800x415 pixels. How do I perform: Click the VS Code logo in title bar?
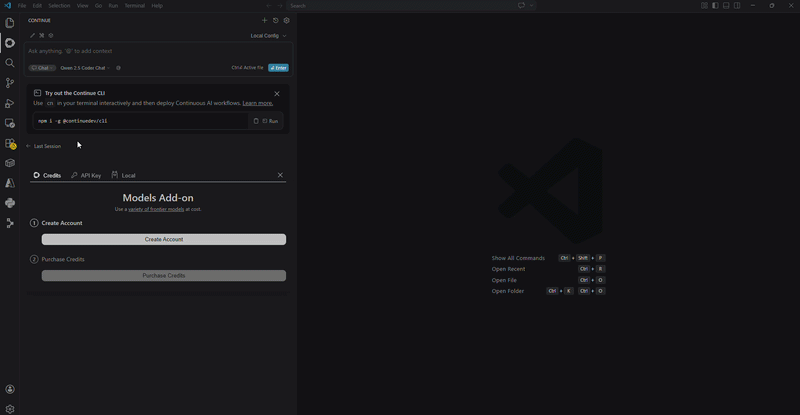coord(7,6)
